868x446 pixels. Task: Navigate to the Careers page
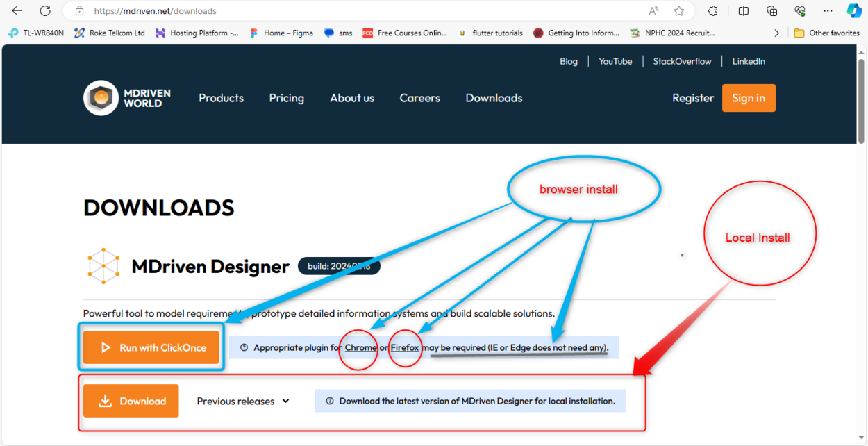click(x=419, y=98)
